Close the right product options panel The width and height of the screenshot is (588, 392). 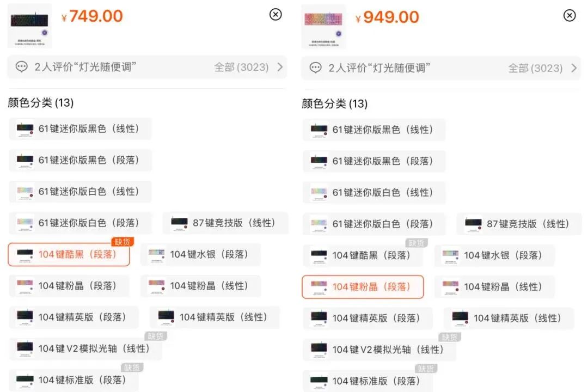(569, 15)
